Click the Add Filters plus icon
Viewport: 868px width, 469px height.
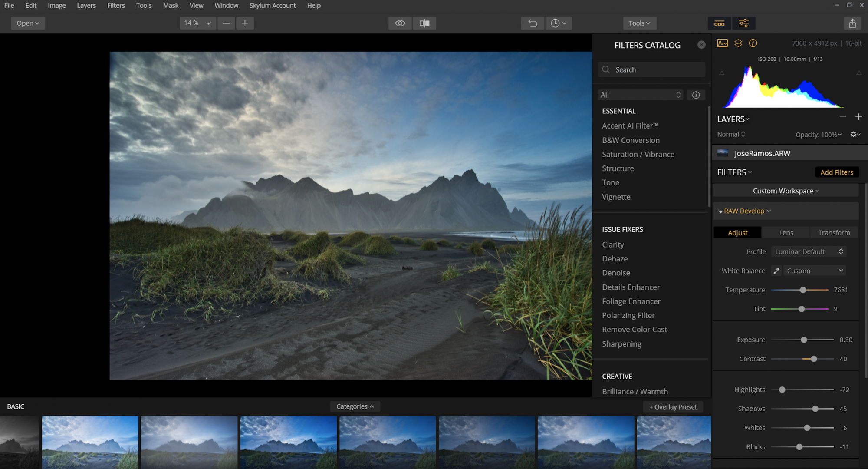coord(837,172)
